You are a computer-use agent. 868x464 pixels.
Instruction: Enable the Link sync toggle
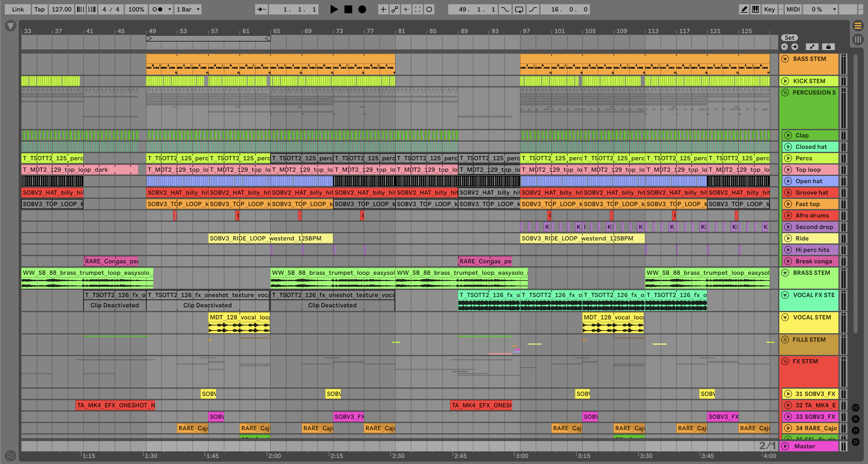18,9
